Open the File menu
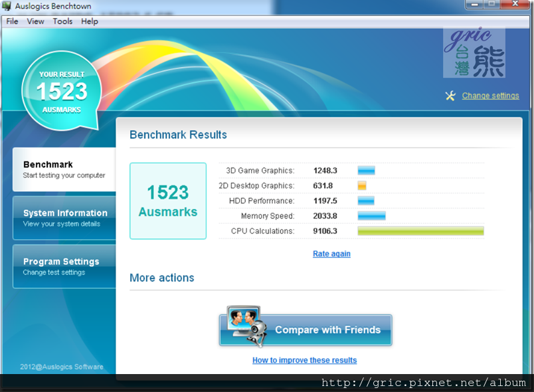The width and height of the screenshot is (534, 392). point(12,21)
